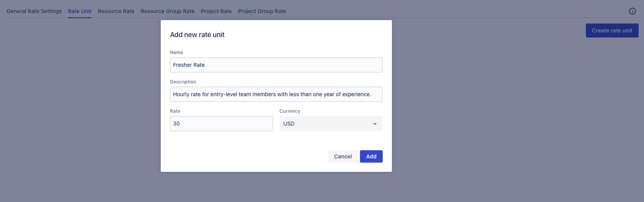Click the Rate field label
Viewport: 644px width, 202px height.
[x=175, y=111]
